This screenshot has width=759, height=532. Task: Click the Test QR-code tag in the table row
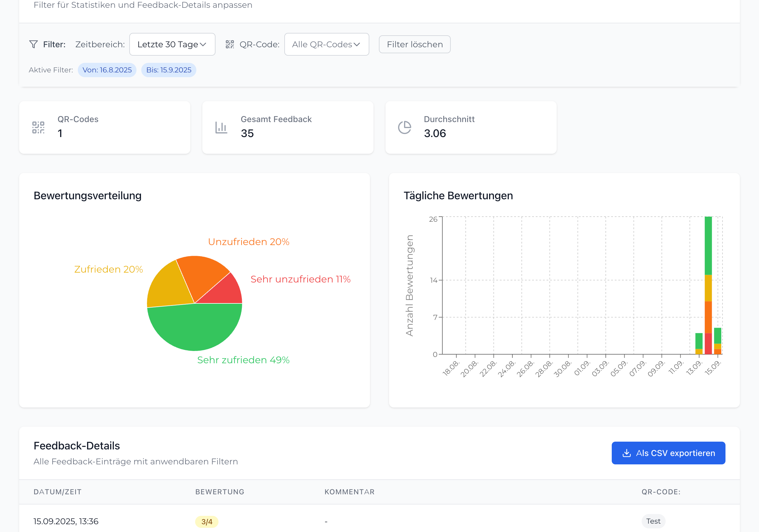click(x=653, y=521)
